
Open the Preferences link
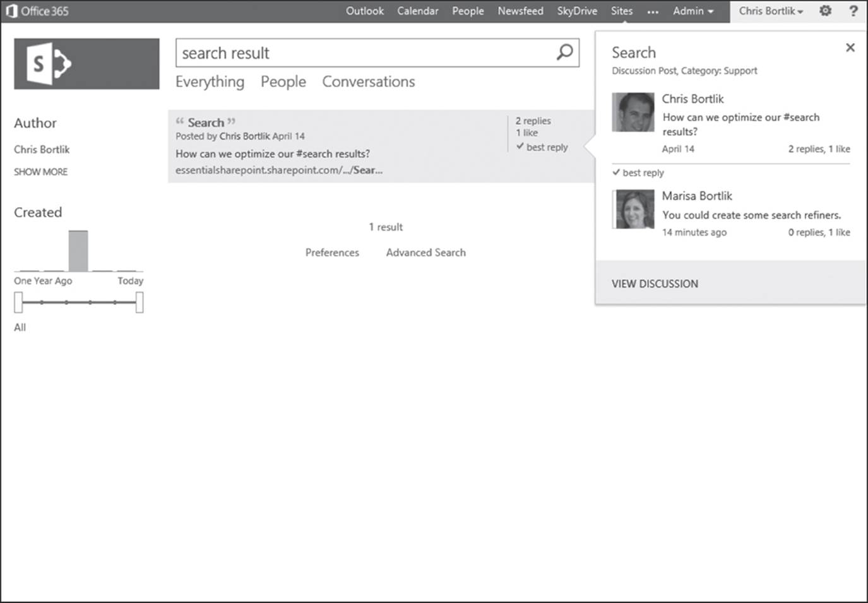(332, 253)
